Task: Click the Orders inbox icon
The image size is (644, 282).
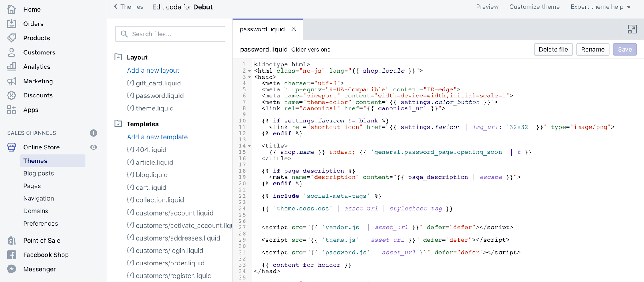Action: [x=12, y=24]
